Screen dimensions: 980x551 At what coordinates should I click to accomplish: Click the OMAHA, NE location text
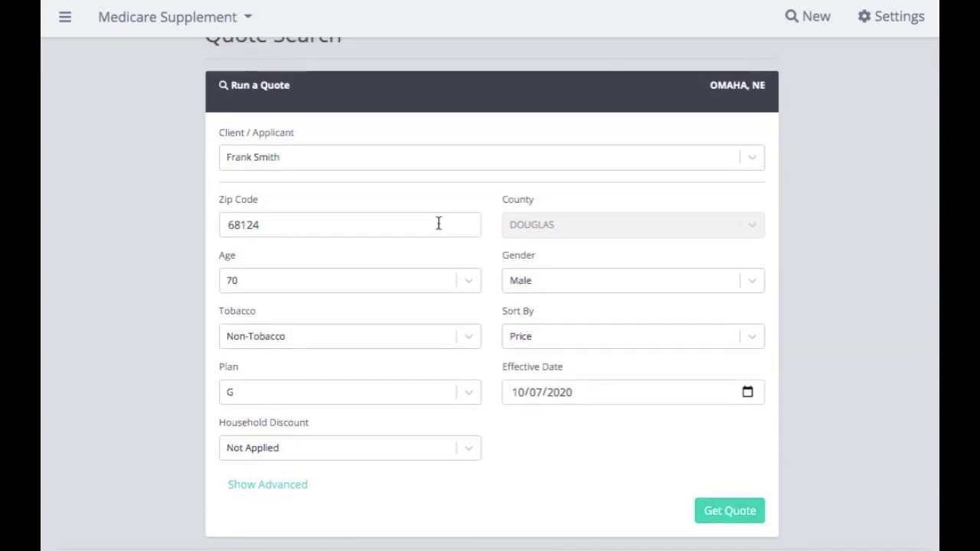tap(737, 85)
